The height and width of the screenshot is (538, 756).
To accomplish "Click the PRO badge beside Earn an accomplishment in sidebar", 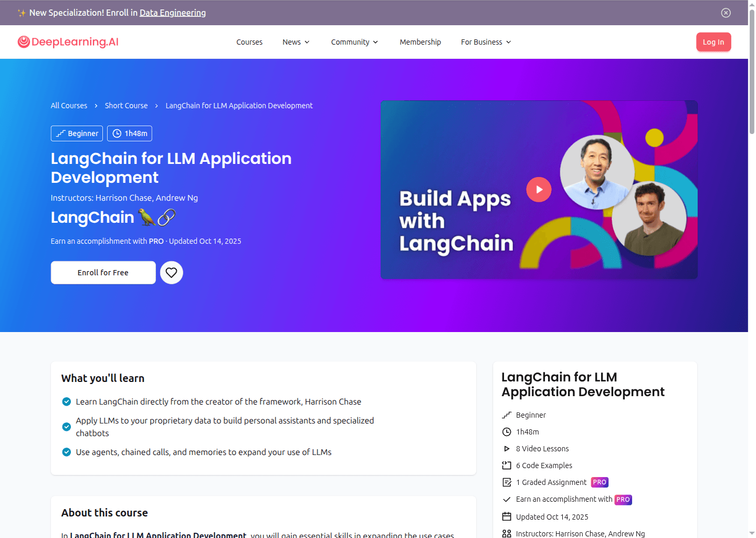I will (x=623, y=500).
